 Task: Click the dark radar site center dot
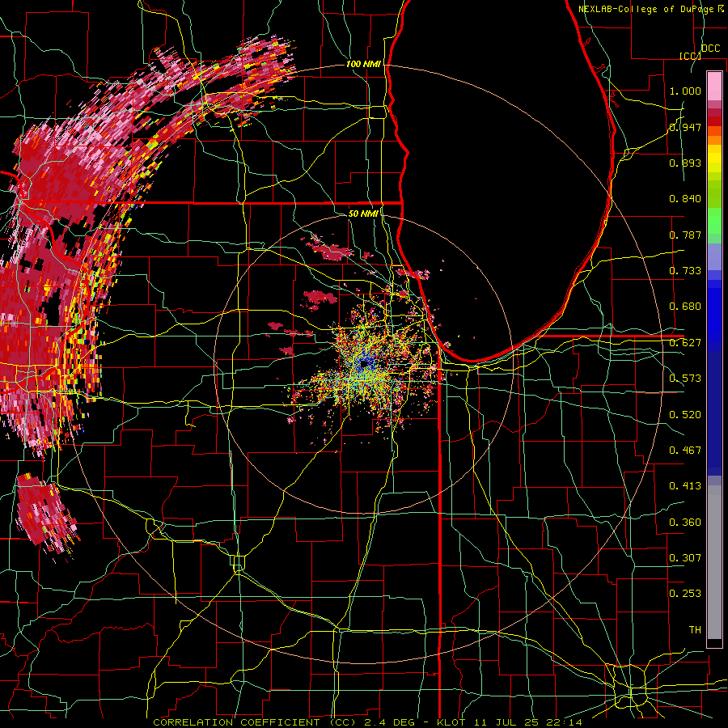coord(363,364)
